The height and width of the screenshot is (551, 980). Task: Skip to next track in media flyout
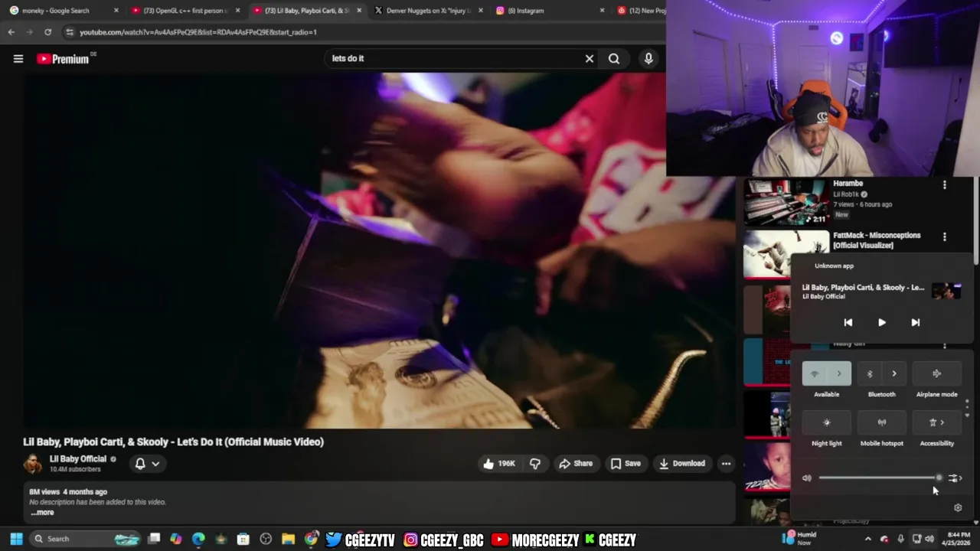(915, 323)
